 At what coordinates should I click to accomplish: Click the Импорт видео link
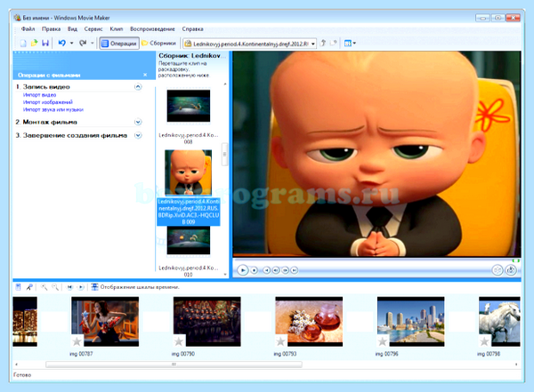point(39,95)
